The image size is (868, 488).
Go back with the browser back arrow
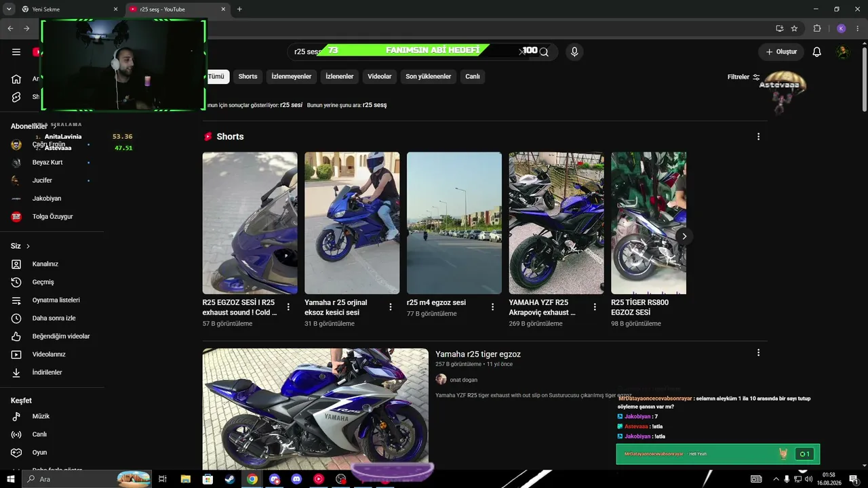click(x=10, y=28)
